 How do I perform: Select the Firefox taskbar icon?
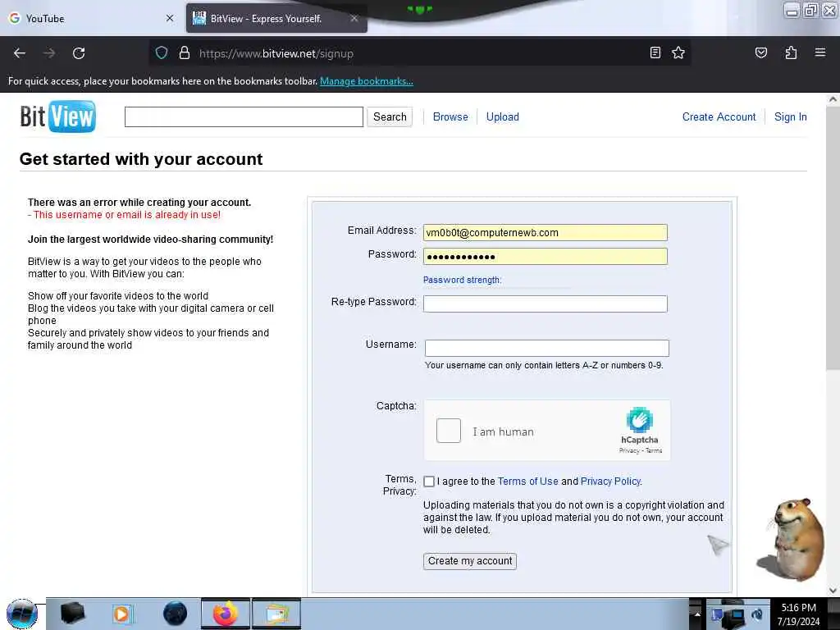tap(226, 614)
